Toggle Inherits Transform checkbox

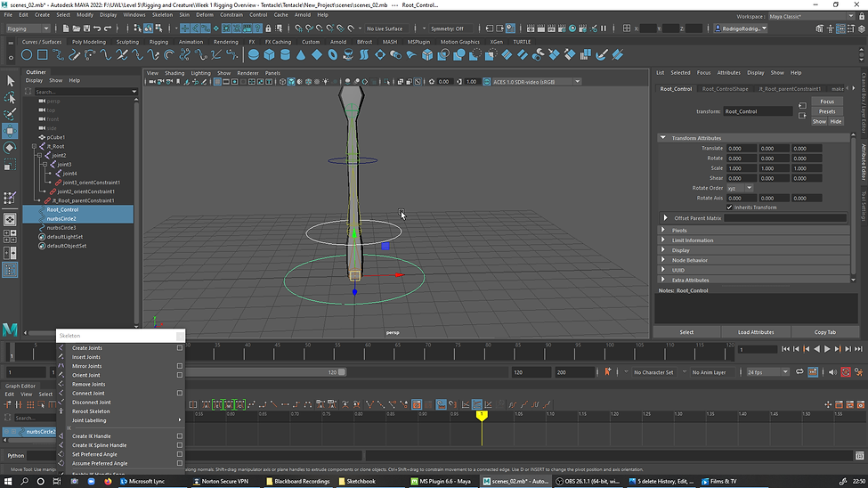(x=730, y=207)
